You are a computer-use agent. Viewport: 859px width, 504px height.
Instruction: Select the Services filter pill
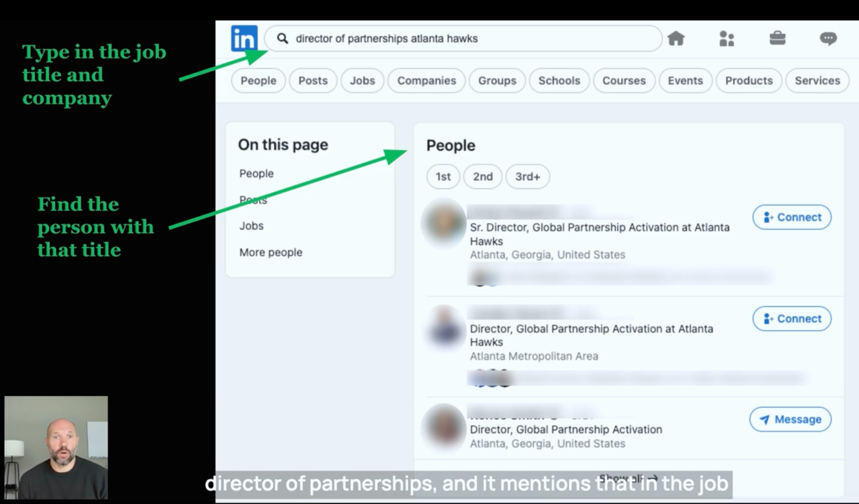pos(817,80)
